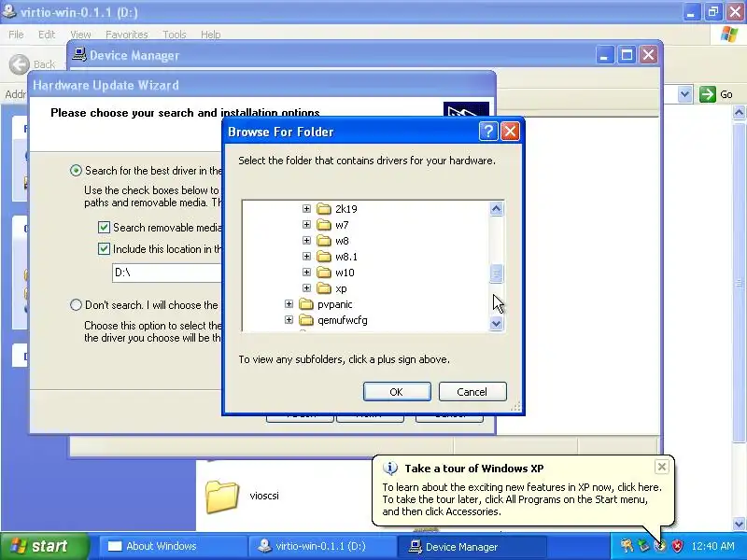This screenshot has height=560, width=747.
Task: Expand the xp folder node
Action: [306, 288]
